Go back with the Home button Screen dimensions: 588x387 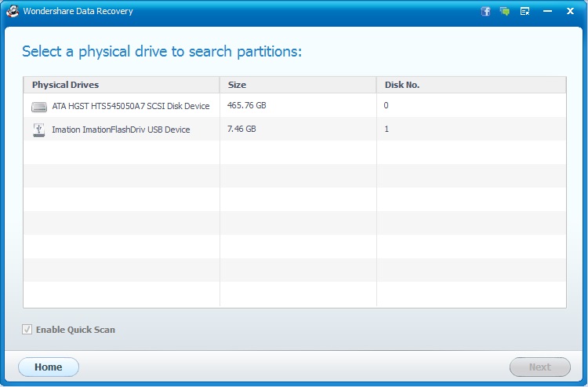49,367
